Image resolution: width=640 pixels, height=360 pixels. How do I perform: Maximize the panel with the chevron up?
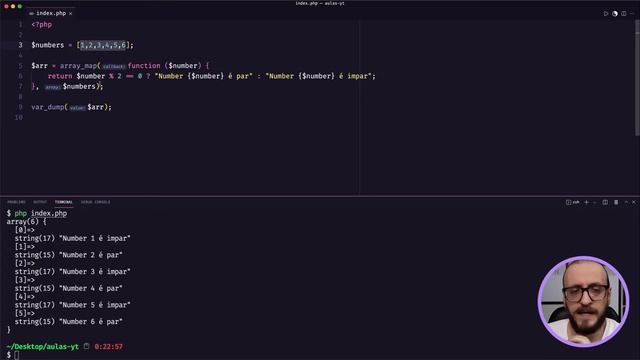coord(626,202)
